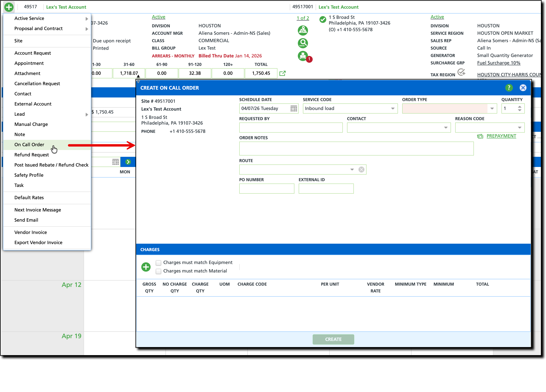Open aging totals external link icon

[282, 73]
